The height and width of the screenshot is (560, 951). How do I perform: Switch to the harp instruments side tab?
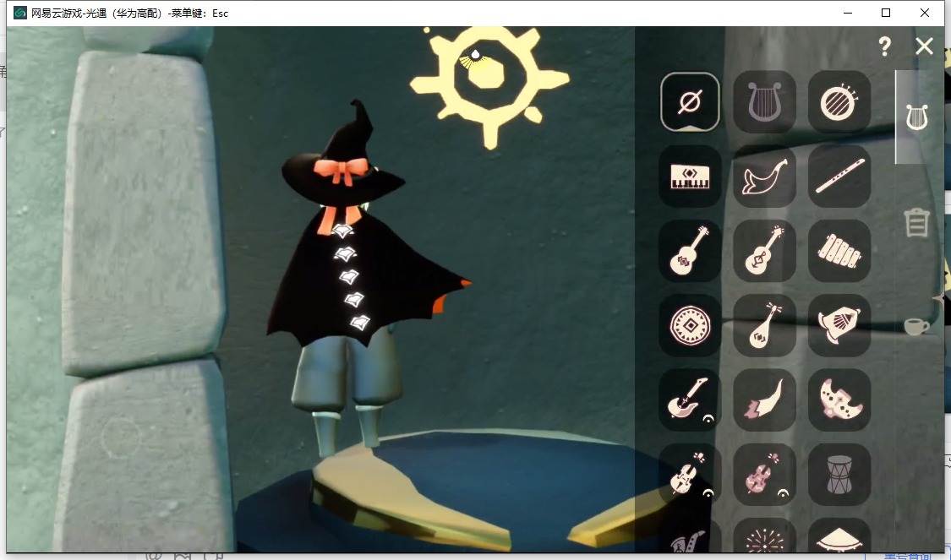pos(917,117)
